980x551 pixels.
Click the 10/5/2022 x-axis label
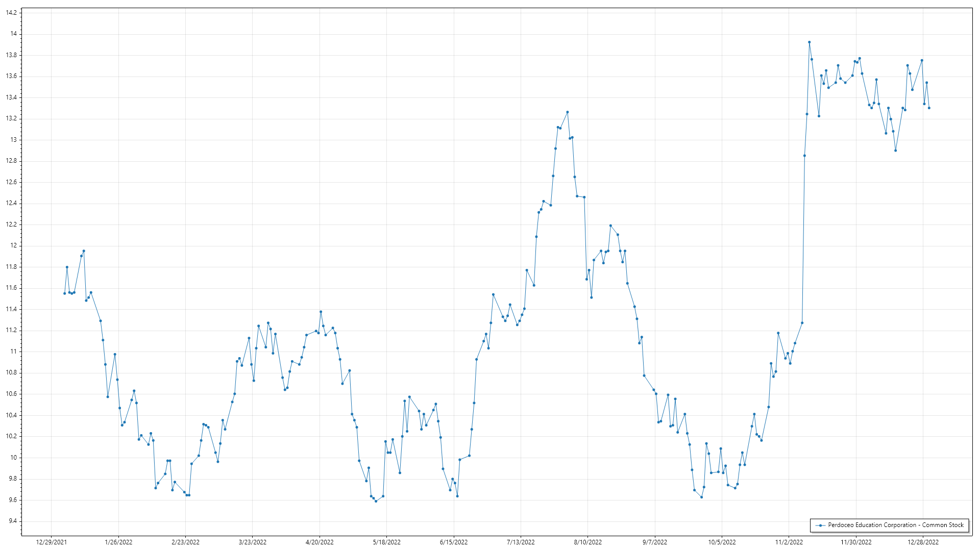[x=722, y=542]
